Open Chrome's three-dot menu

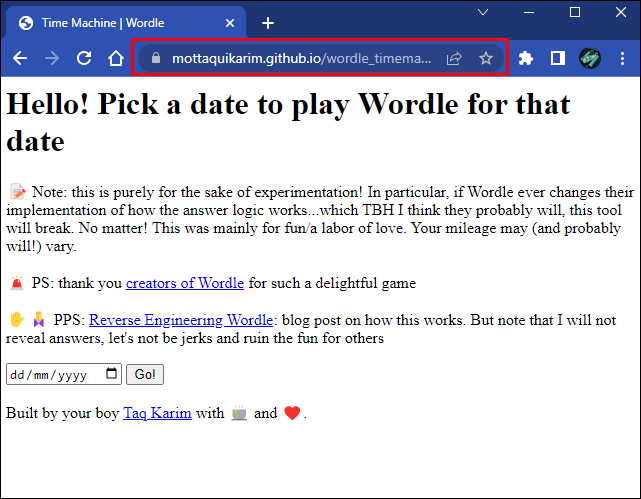point(622,58)
